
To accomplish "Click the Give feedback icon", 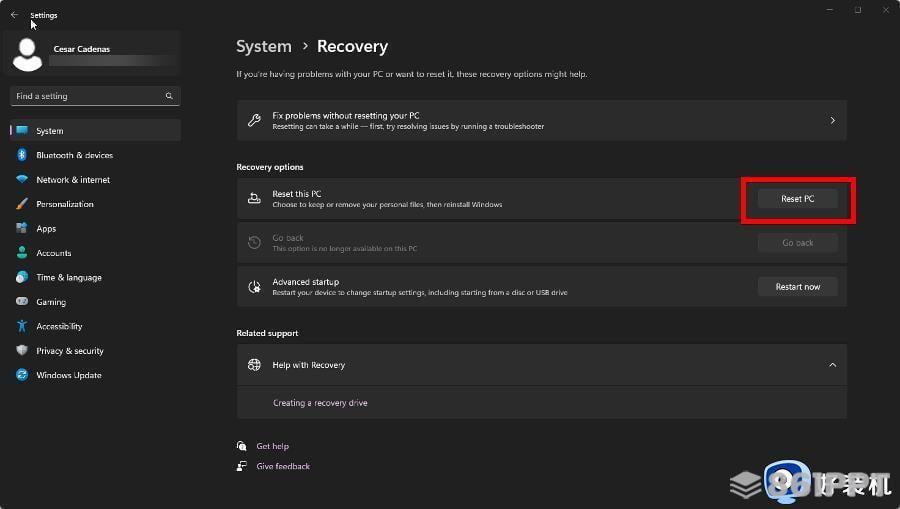I will (242, 466).
